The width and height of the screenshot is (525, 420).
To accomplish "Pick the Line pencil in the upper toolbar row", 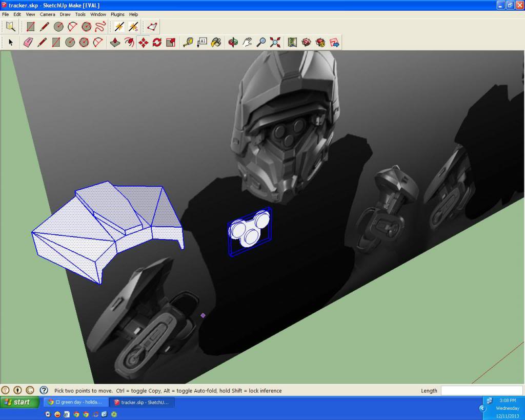I will pyautogui.click(x=45, y=27).
